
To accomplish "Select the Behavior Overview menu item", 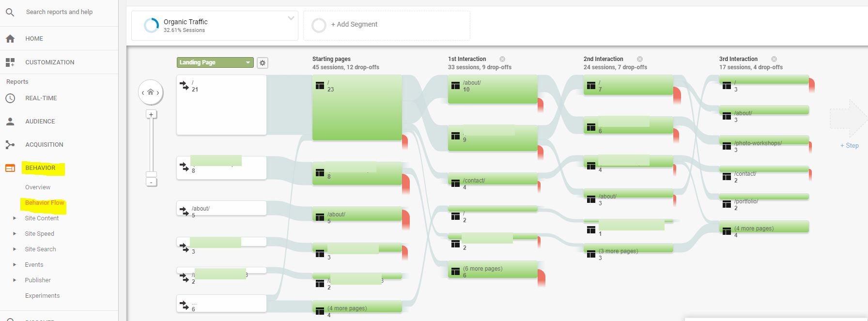I will click(38, 187).
